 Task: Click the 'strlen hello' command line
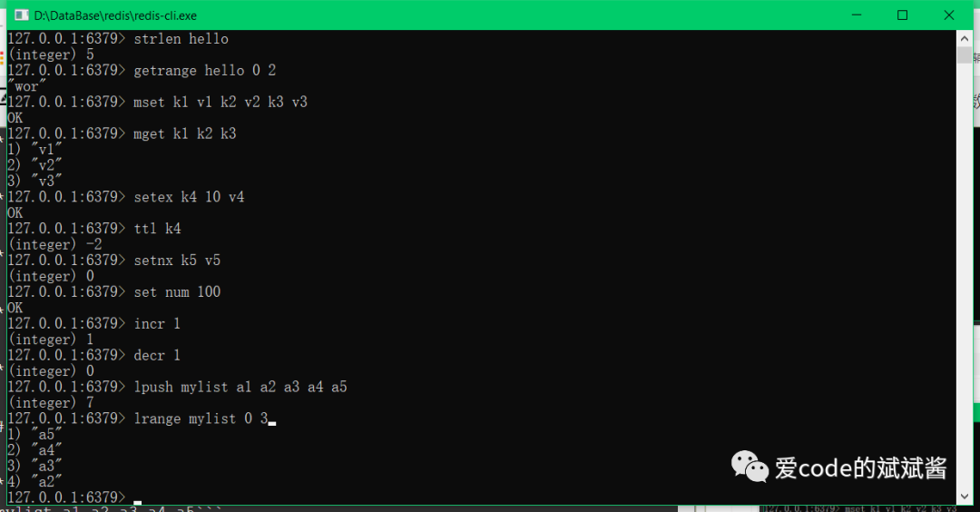(x=118, y=39)
